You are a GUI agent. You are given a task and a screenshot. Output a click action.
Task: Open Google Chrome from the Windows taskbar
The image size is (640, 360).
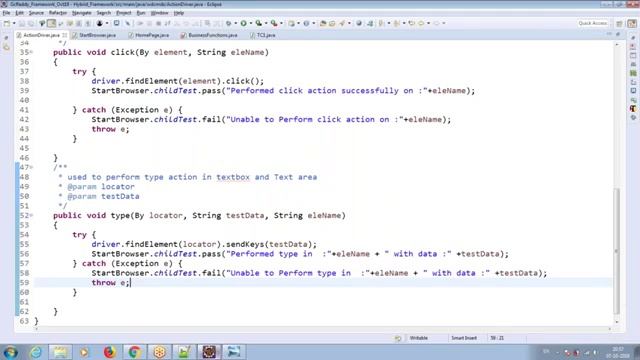coord(134,351)
